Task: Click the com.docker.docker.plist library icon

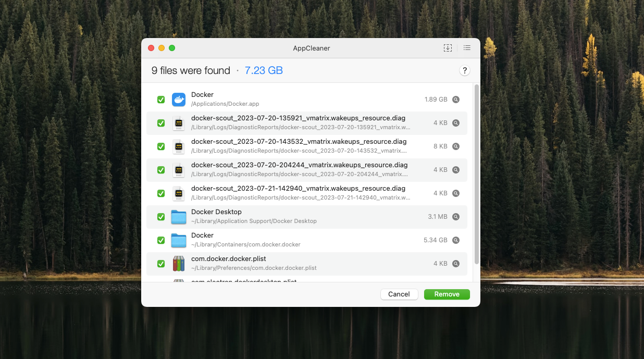Action: coord(179,263)
